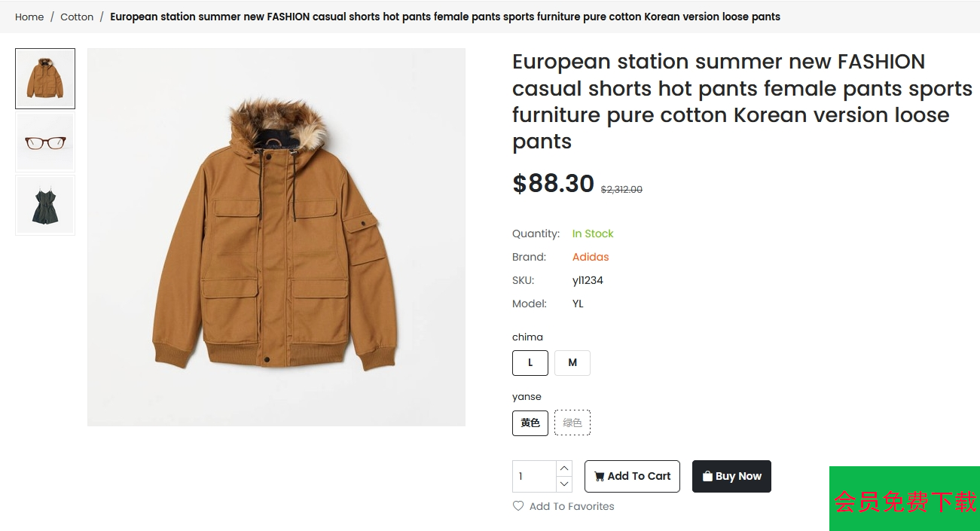
Task: Click the heart Add To Favorites icon
Action: coord(518,506)
